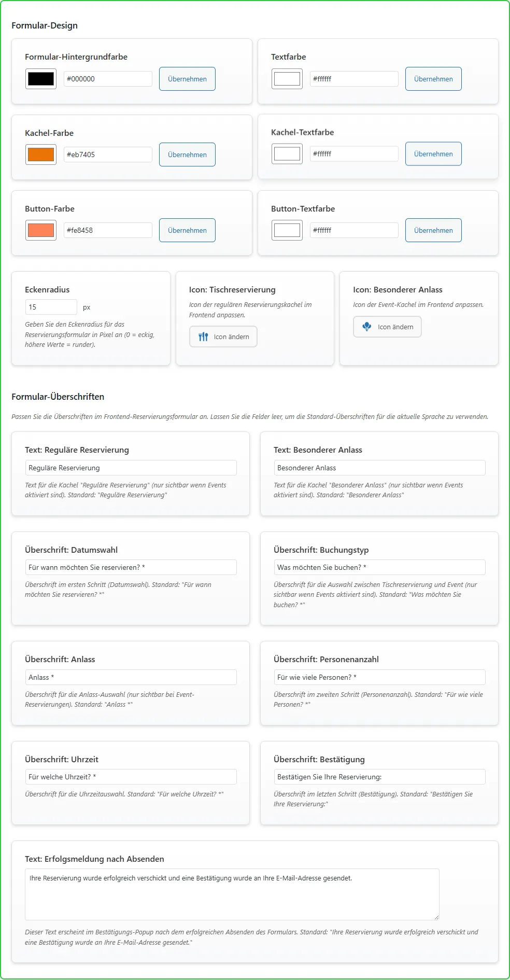Viewport: 510px width, 980px height.
Task: Click the flower icon for Besonderer Anlass
Action: coord(367,327)
